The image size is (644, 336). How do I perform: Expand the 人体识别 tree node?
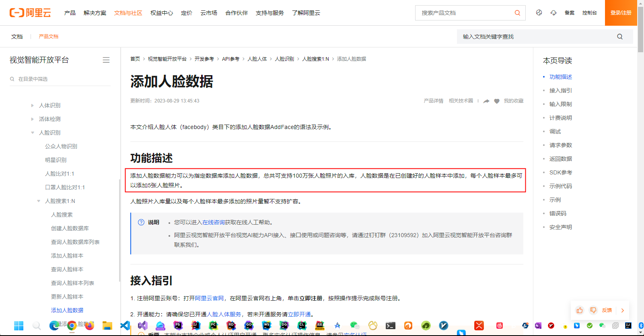33,105
